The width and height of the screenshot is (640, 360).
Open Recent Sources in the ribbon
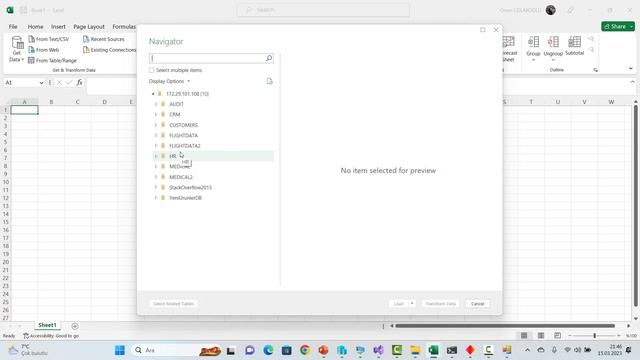pyautogui.click(x=104, y=39)
